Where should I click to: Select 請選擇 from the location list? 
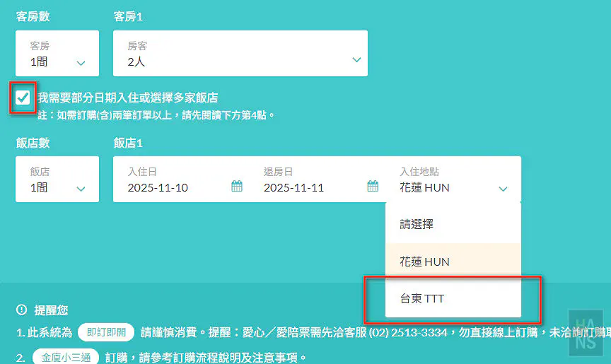click(x=417, y=224)
